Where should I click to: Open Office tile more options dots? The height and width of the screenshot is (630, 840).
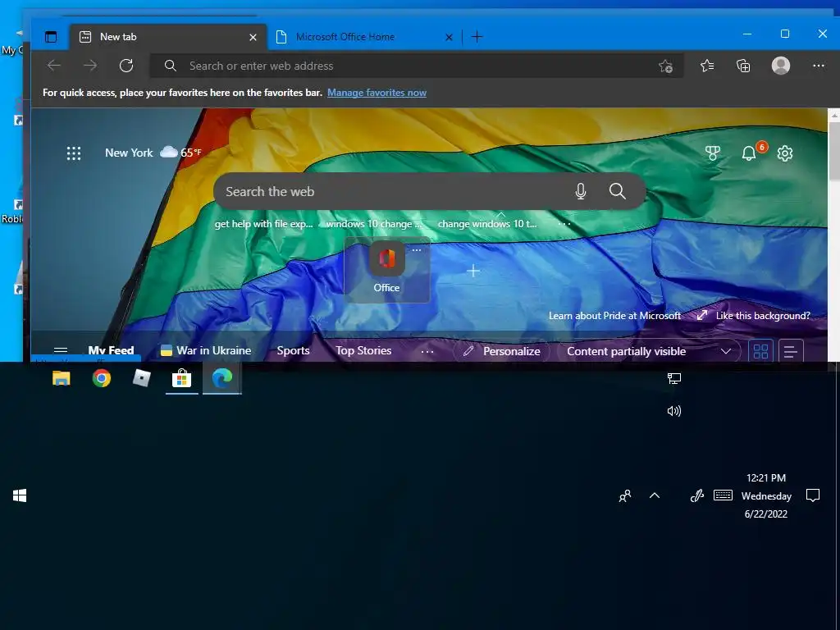417,250
